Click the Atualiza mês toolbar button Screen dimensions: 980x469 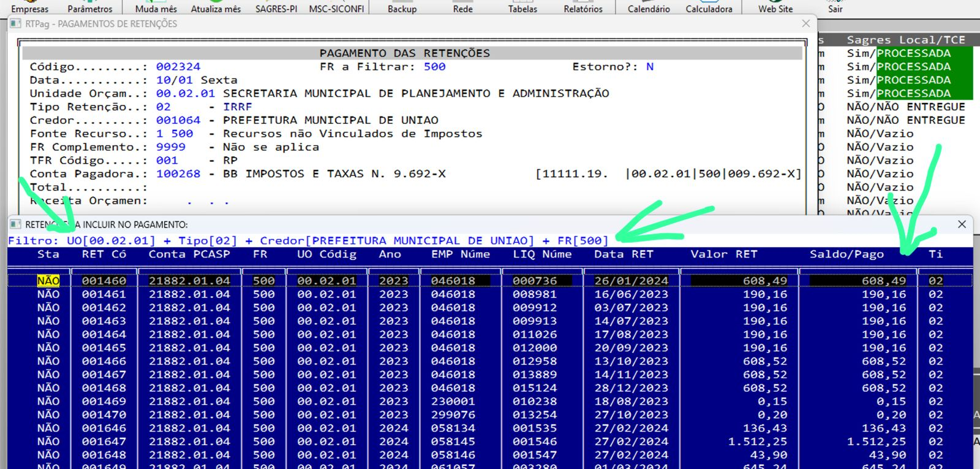coord(216,8)
